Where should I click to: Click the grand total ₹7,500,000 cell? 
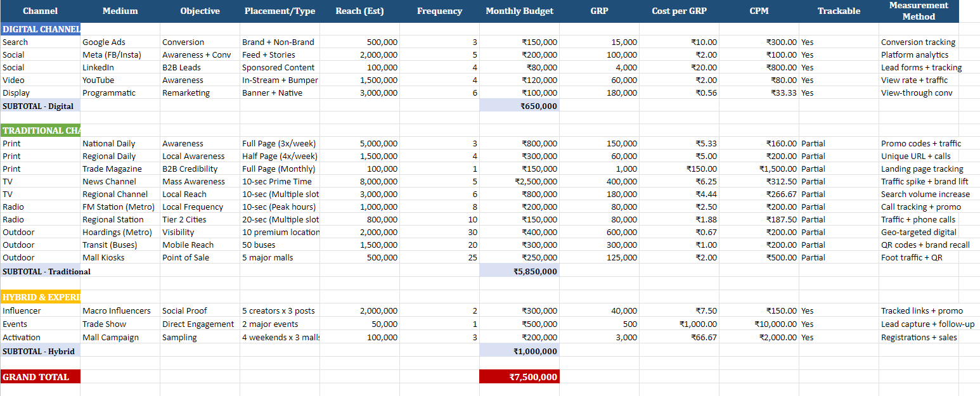(519, 376)
